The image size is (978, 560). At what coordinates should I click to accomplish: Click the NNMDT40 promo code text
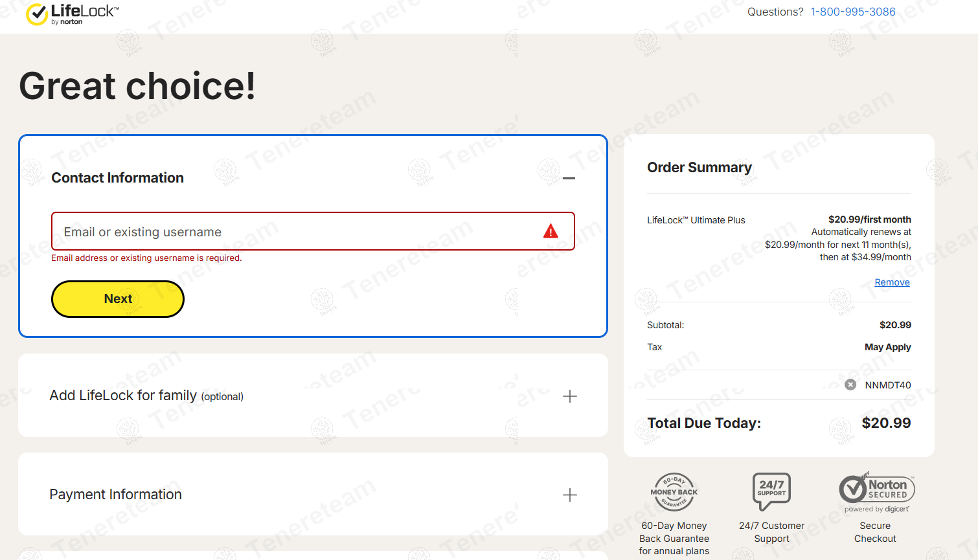coord(887,385)
